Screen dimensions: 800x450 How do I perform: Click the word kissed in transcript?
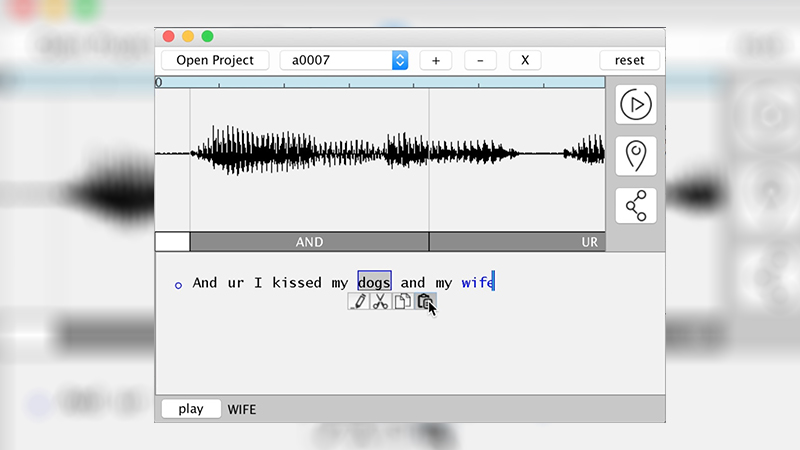pyautogui.click(x=297, y=283)
